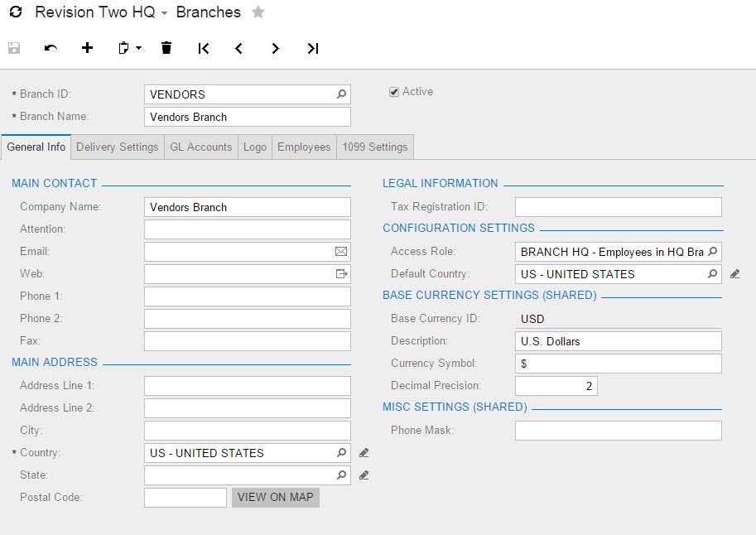The image size is (756, 535).
Task: Open the Employees tab
Action: click(x=304, y=147)
